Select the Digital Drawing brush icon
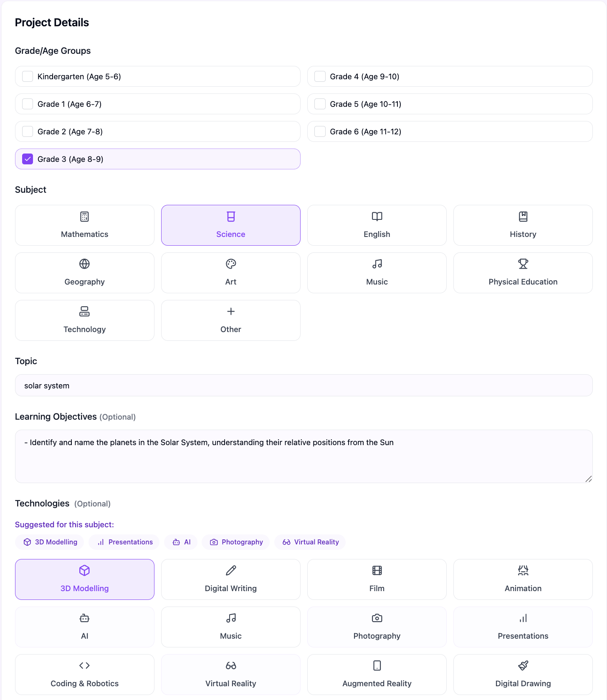 click(523, 666)
